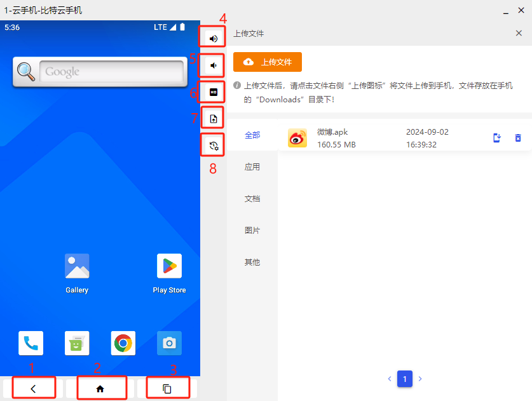The image size is (532, 401).
Task: Tap the Android home navigation button
Action: (100, 388)
